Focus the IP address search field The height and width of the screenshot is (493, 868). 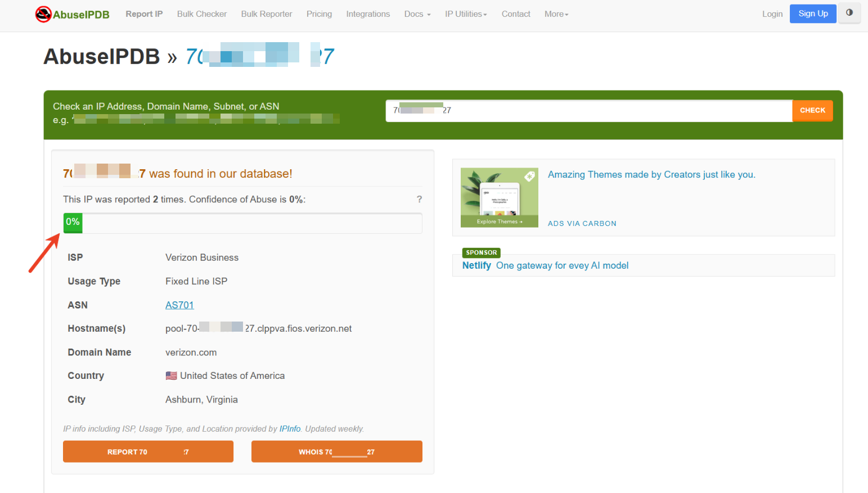(x=589, y=111)
